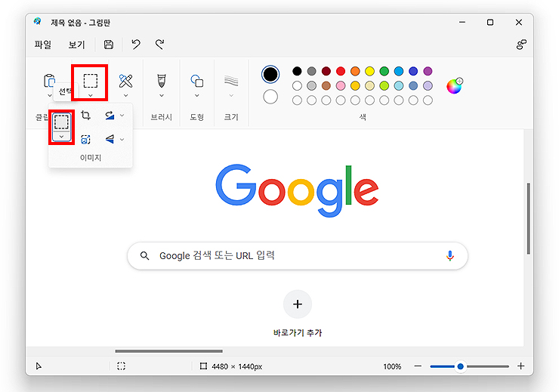Viewport: 559px width, 392px height.
Task: Pick the purple palette swatch
Action: point(428,71)
